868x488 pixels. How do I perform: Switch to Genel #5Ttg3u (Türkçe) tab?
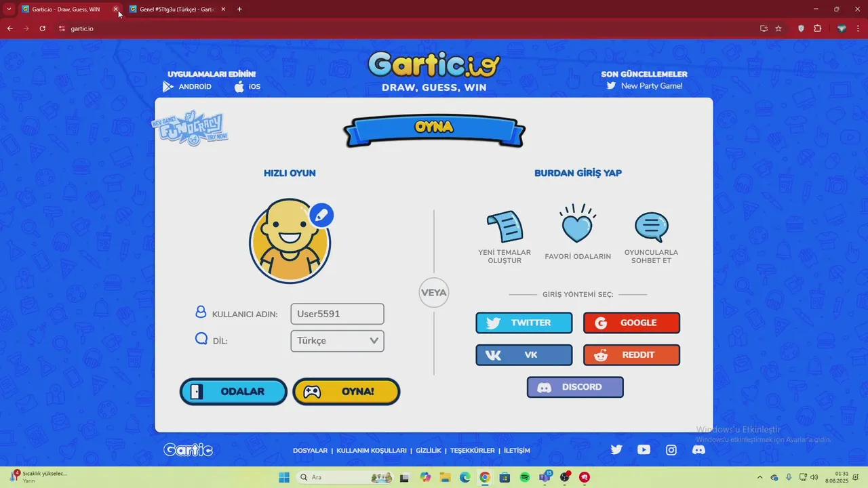click(x=178, y=9)
